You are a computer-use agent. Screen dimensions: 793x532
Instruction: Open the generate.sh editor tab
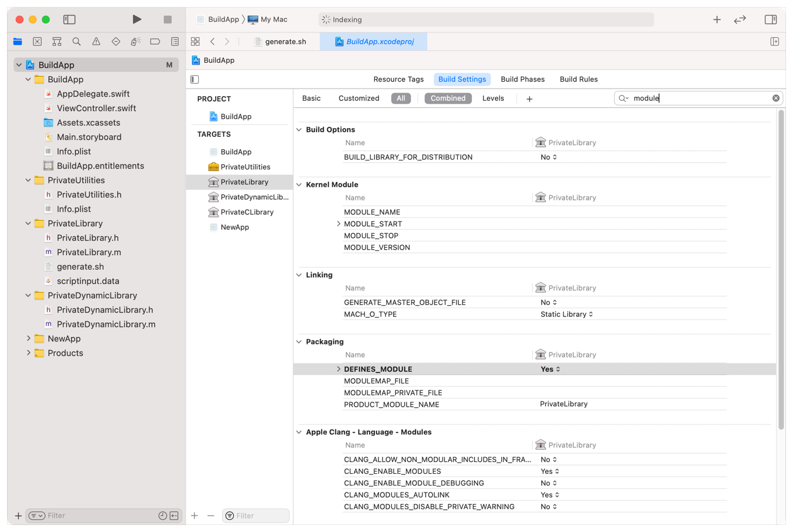[x=285, y=41]
